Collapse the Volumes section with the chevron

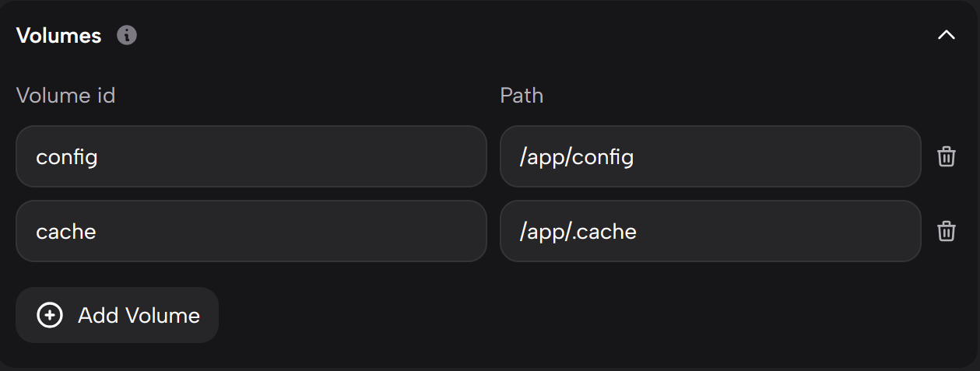pos(946,35)
